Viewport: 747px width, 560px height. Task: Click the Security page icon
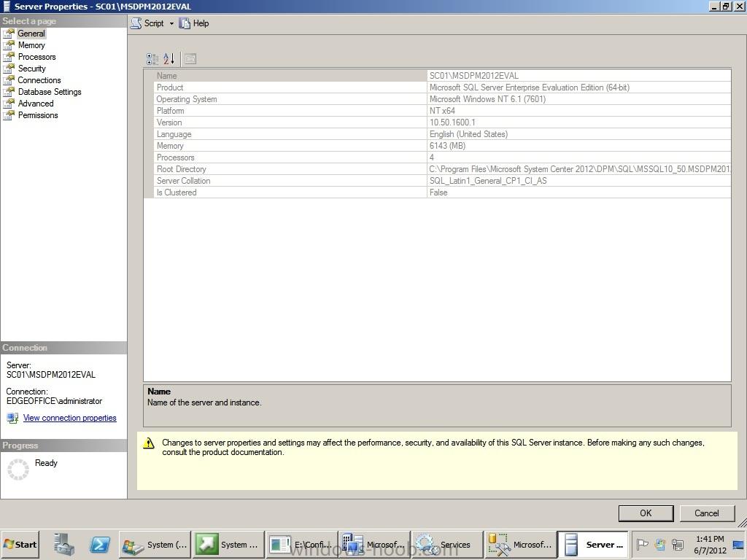coord(9,69)
